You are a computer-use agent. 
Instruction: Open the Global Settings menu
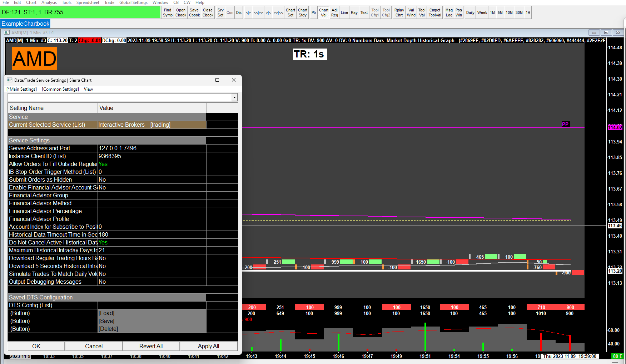pos(133,2)
